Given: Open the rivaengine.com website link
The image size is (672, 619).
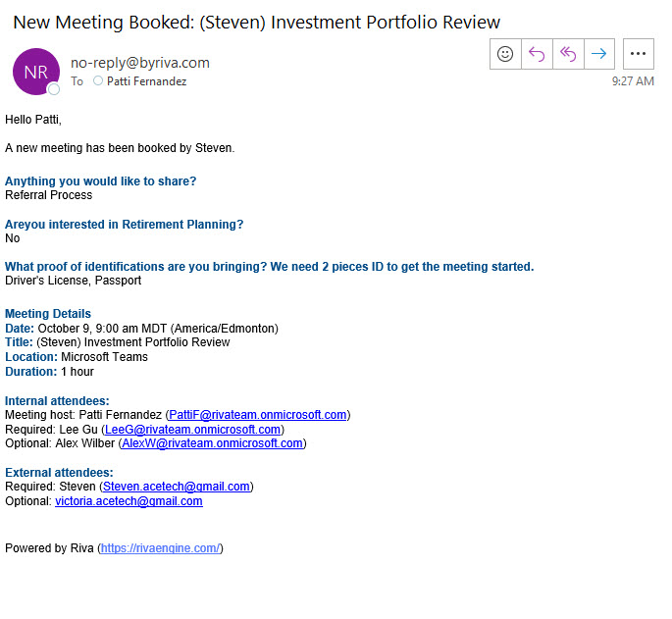Looking at the screenshot, I should (160, 548).
